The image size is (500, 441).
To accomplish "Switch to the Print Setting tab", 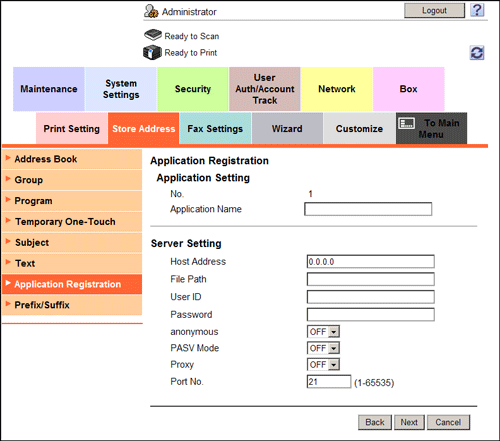I will pos(72,128).
